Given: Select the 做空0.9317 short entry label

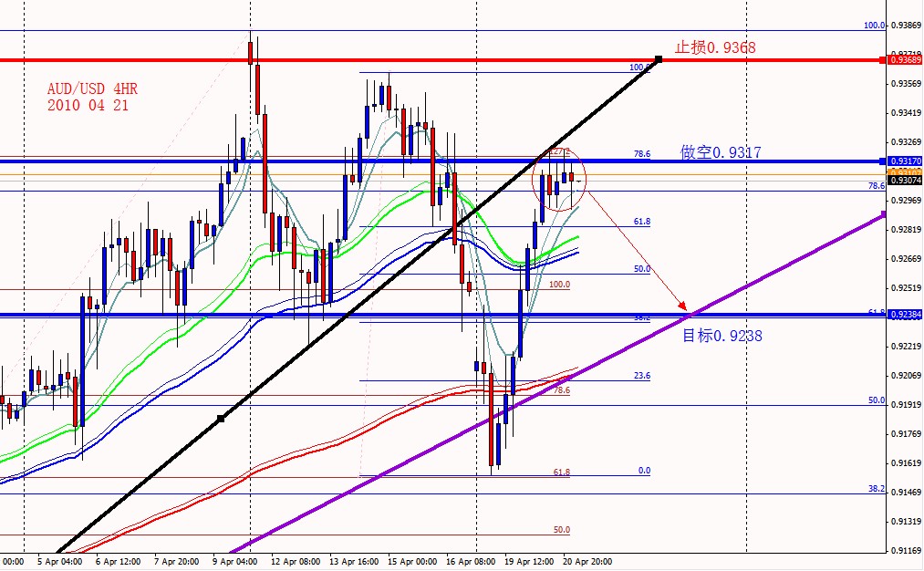Looking at the screenshot, I should tap(721, 152).
